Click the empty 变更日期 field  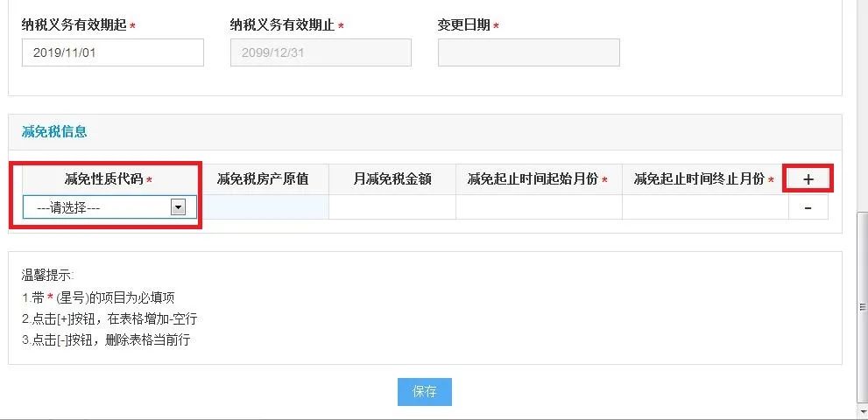coord(529,52)
